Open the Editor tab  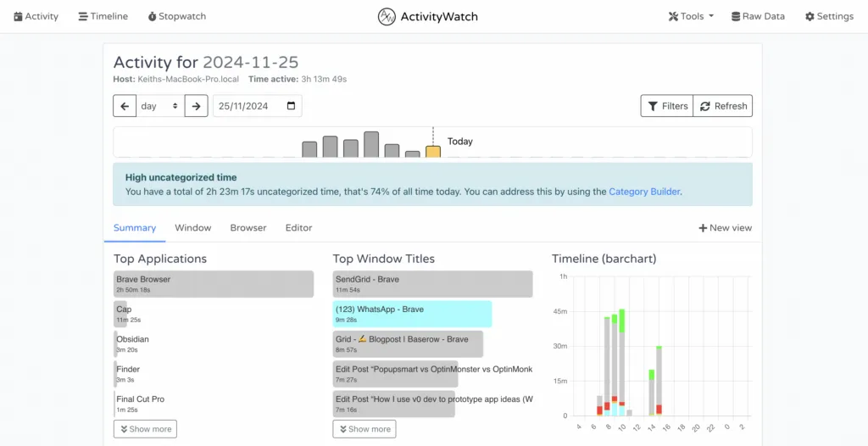click(298, 227)
